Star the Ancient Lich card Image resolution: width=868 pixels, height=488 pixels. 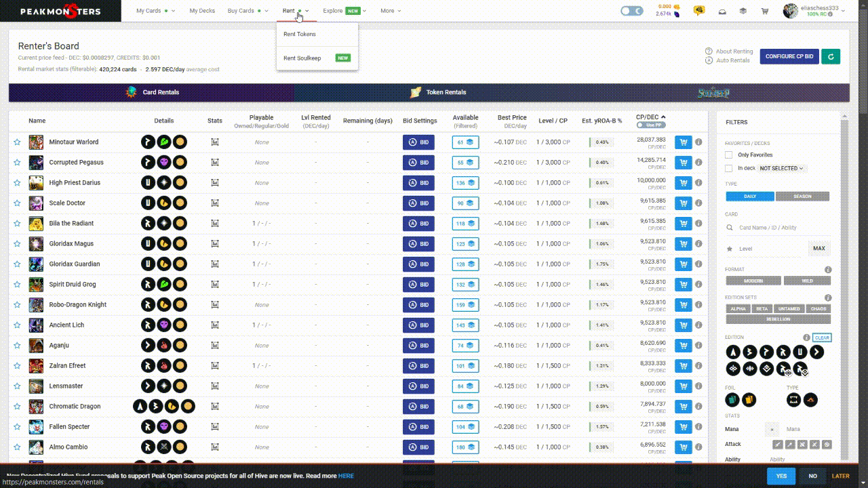pyautogui.click(x=17, y=325)
